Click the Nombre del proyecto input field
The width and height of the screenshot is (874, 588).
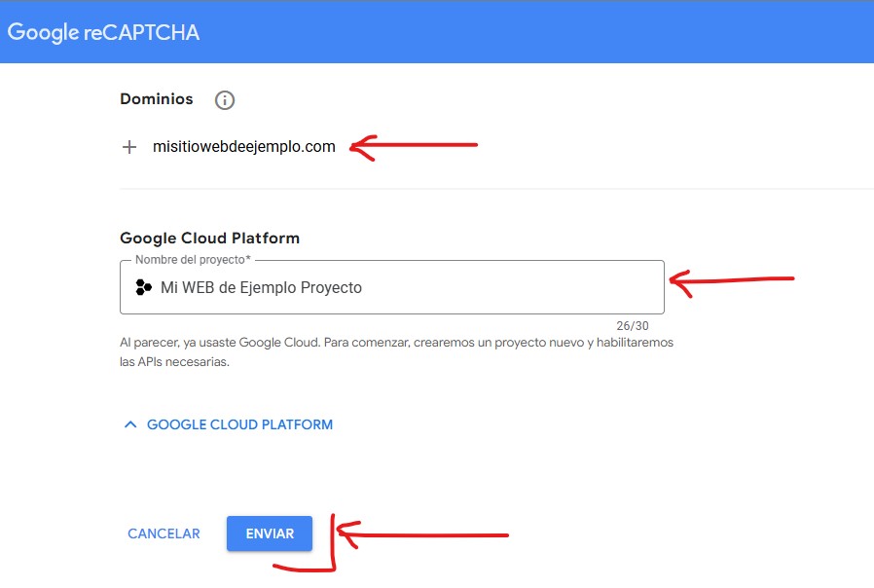click(x=392, y=287)
